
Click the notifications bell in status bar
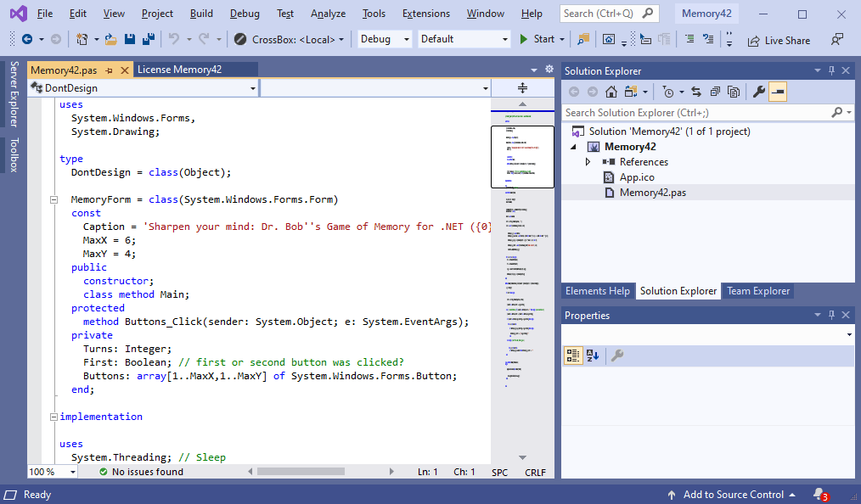[x=819, y=494]
